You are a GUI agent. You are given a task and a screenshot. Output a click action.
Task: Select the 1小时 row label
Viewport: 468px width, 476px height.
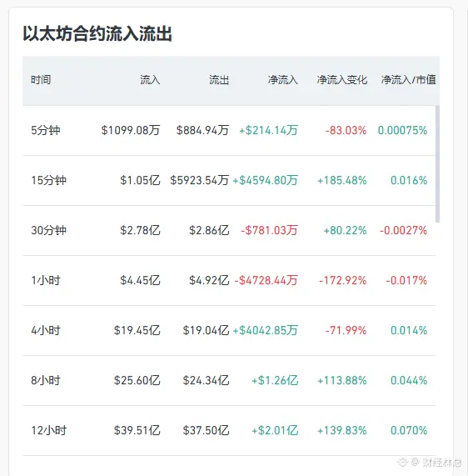coord(46,280)
